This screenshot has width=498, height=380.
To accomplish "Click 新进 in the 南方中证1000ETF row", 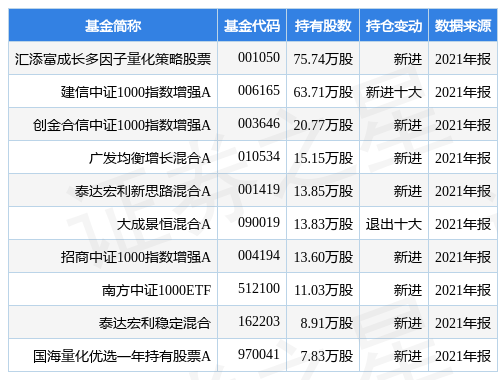I will coord(408,290).
